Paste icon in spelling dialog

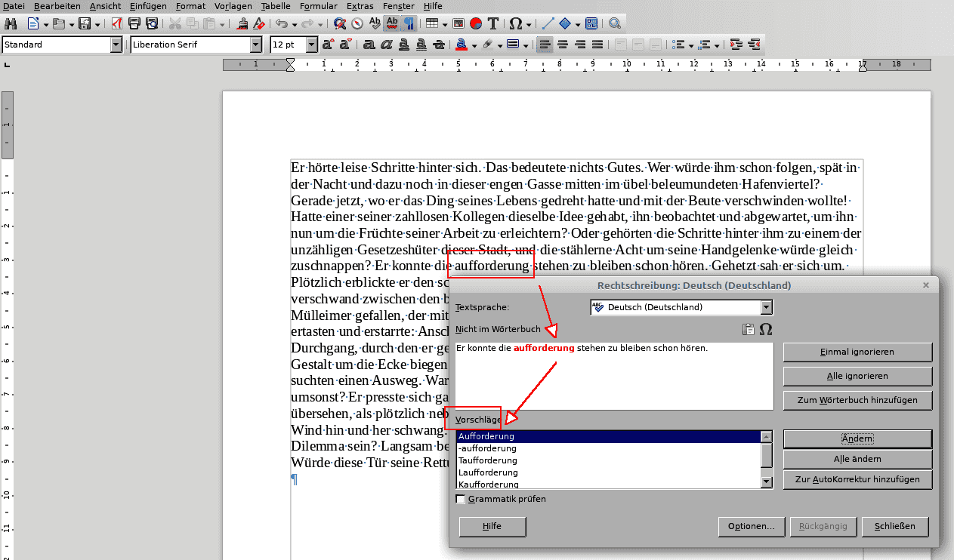(x=749, y=329)
